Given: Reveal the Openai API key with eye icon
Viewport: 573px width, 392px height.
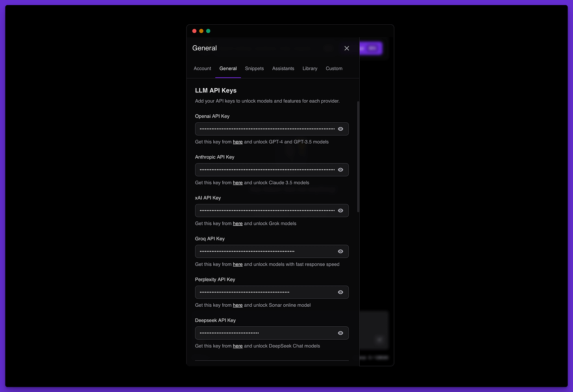Looking at the screenshot, I should pos(340,129).
